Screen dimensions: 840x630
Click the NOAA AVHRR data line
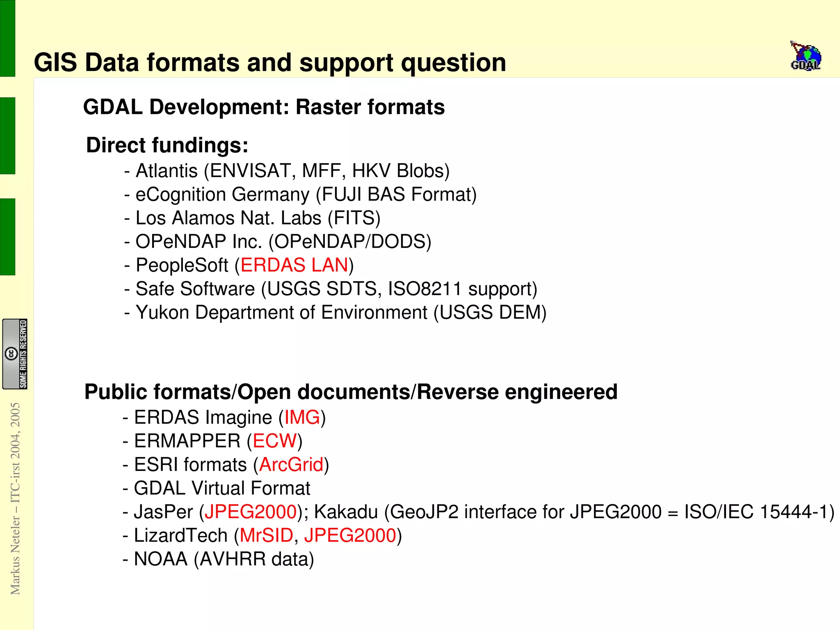pyautogui.click(x=218, y=559)
